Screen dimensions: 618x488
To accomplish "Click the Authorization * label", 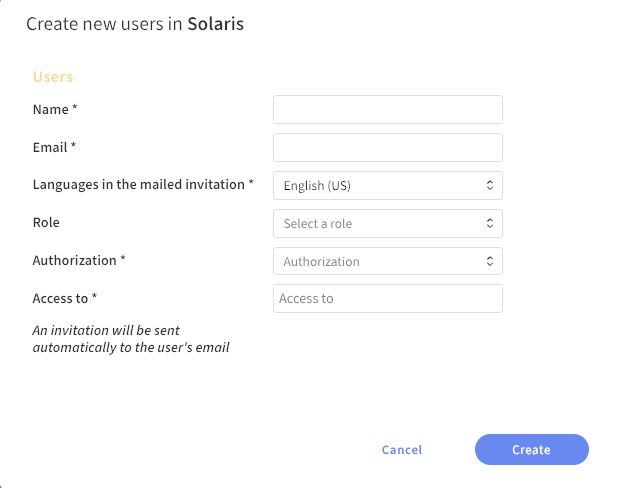I will (79, 260).
